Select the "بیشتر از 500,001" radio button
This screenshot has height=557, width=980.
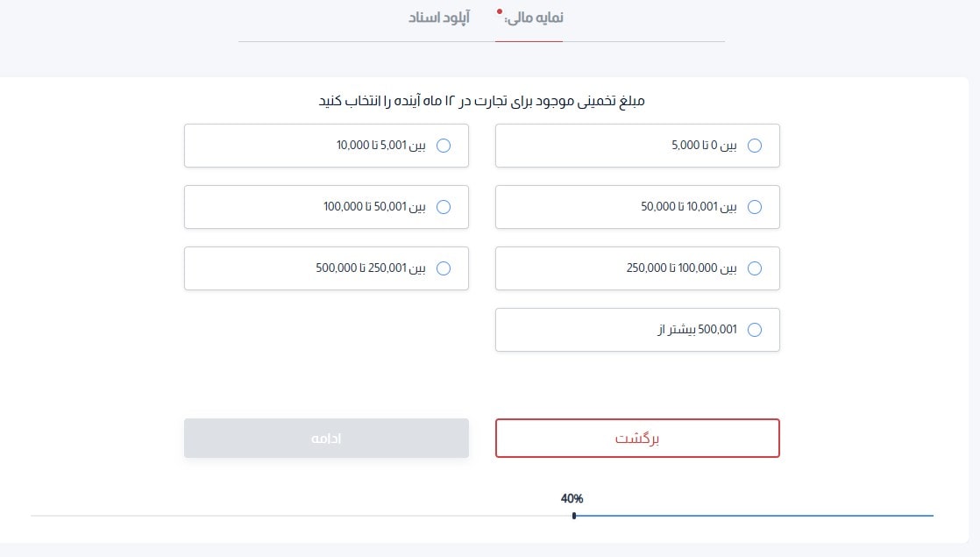[755, 330]
